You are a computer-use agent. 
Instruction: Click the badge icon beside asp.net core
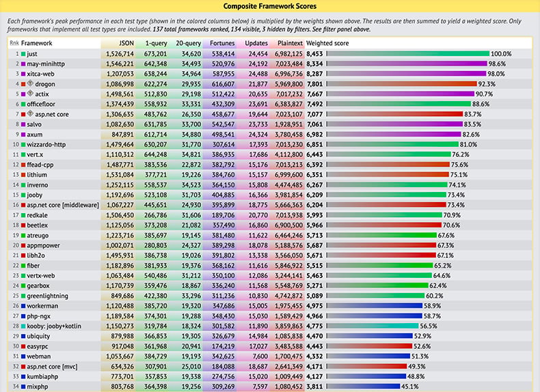point(30,113)
